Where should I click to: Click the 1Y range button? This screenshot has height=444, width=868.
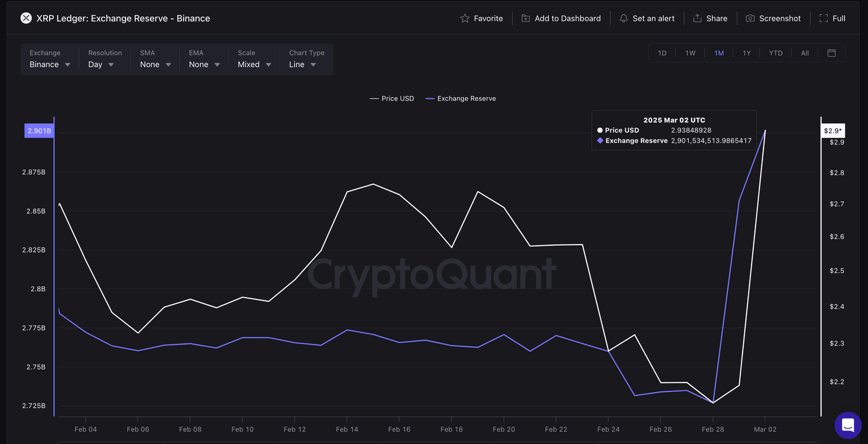tap(747, 53)
